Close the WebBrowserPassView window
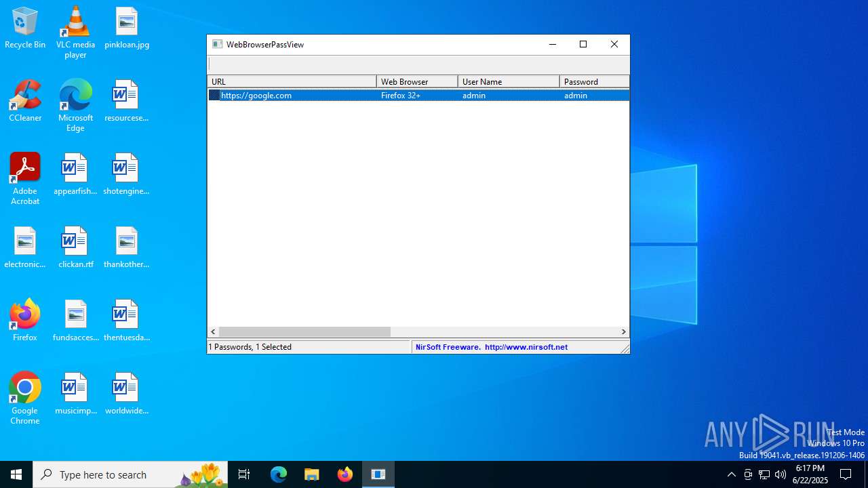The height and width of the screenshot is (488, 868). (x=614, y=44)
